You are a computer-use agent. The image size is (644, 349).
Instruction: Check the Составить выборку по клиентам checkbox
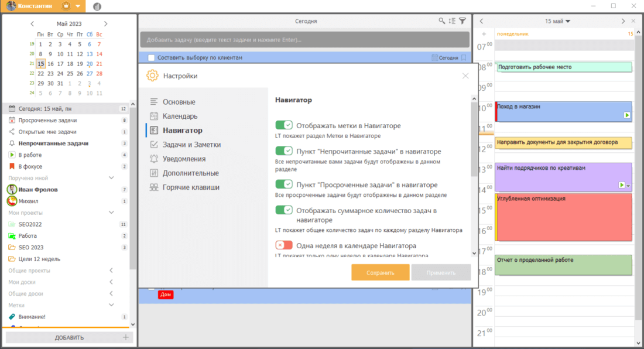[151, 57]
